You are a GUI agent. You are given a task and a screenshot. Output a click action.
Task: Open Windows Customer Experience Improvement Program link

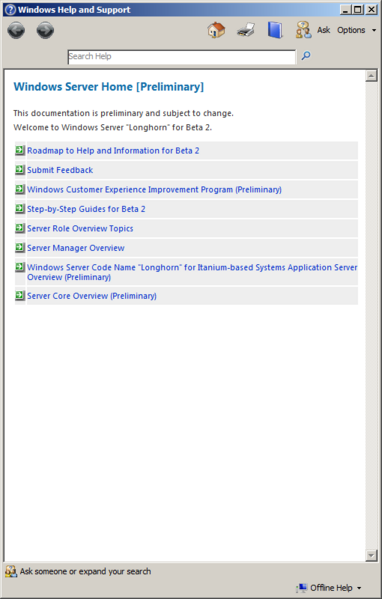click(154, 189)
